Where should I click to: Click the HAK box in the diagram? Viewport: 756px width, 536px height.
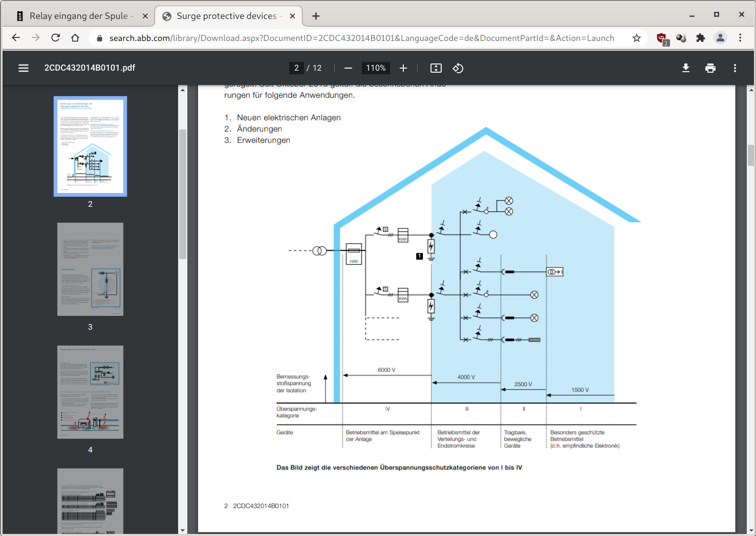pos(354,254)
